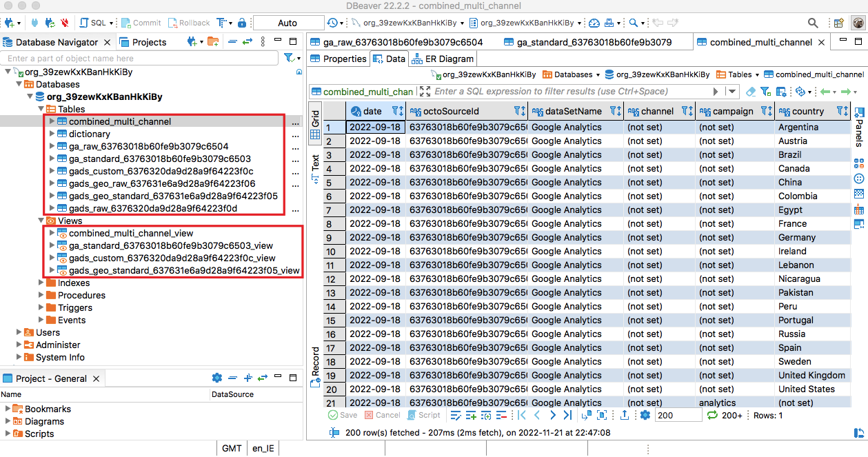Image resolution: width=868 pixels, height=457 pixels.
Task: Toggle the Record view mode
Action: (315, 367)
